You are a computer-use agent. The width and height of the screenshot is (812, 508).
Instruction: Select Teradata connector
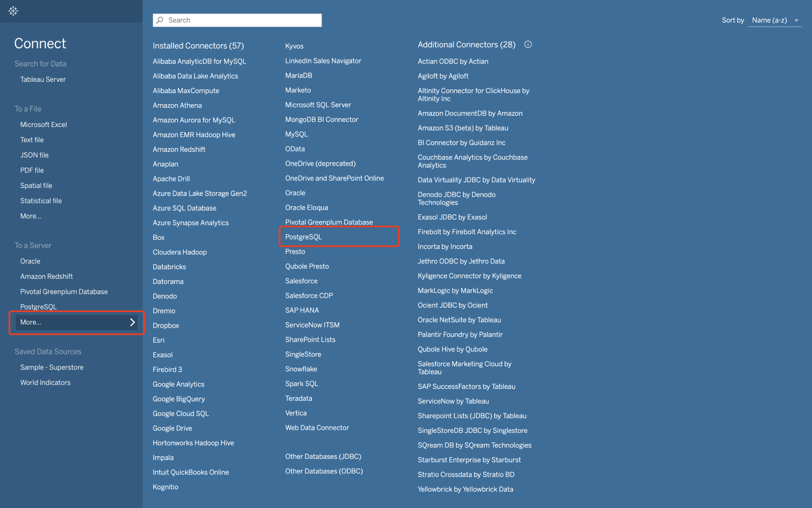(x=298, y=398)
